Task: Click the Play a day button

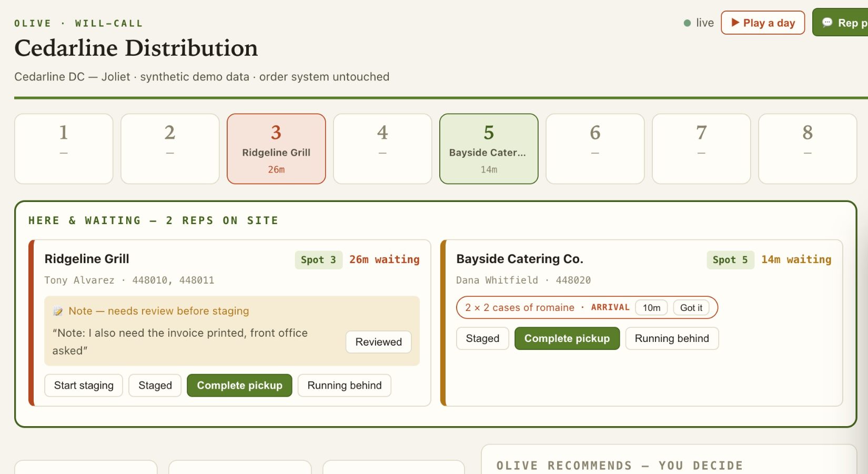Action: pyautogui.click(x=763, y=23)
